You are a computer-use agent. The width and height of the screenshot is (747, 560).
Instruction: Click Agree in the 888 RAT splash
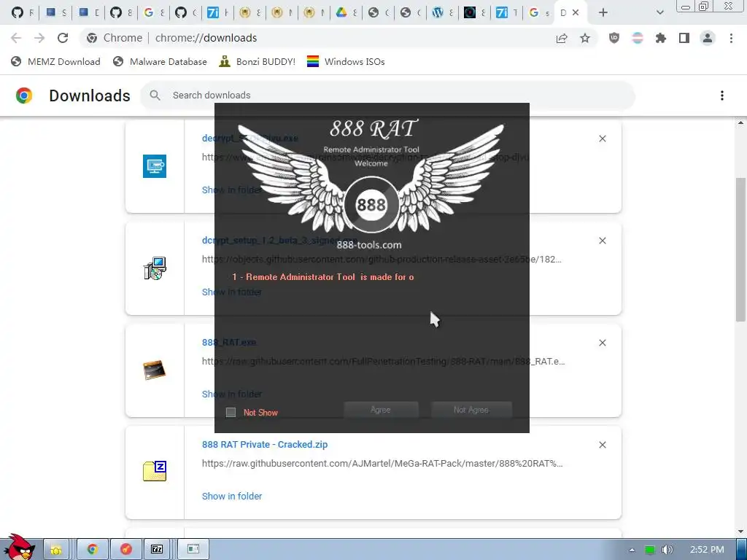click(381, 410)
